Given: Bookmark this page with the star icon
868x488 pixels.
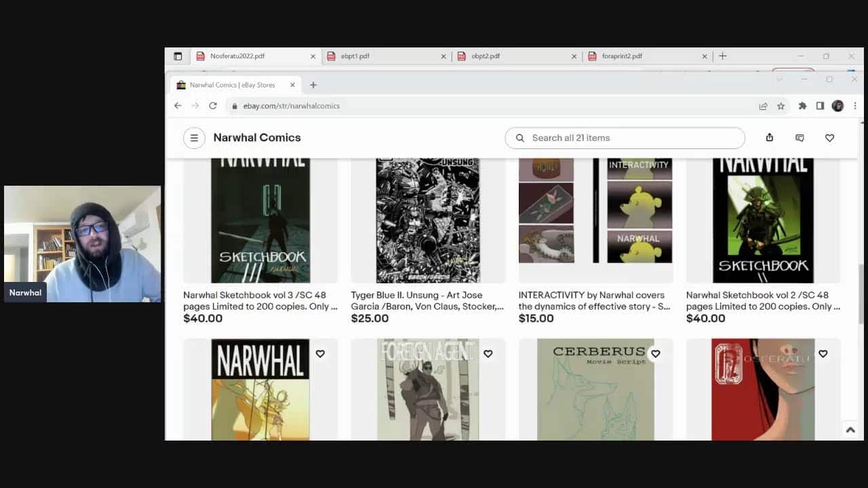Looking at the screenshot, I should point(781,106).
